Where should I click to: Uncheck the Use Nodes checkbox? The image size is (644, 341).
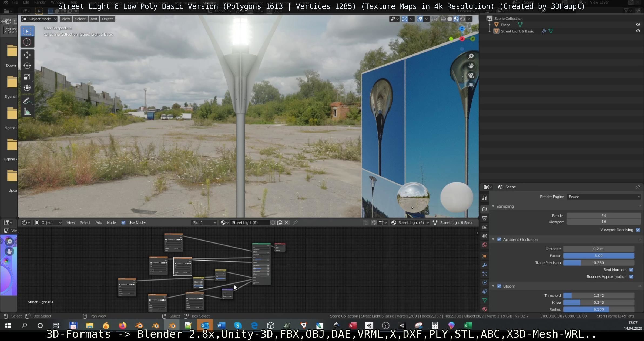(123, 222)
